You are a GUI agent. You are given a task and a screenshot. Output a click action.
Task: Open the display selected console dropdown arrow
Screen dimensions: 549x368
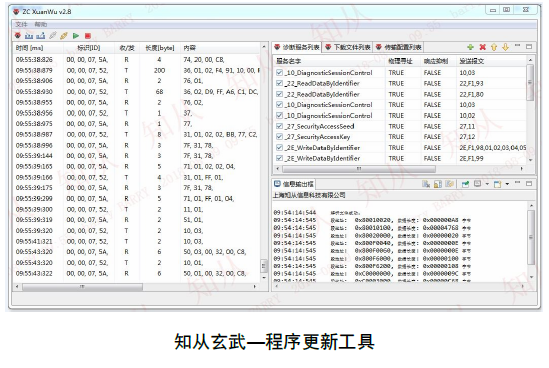click(487, 184)
